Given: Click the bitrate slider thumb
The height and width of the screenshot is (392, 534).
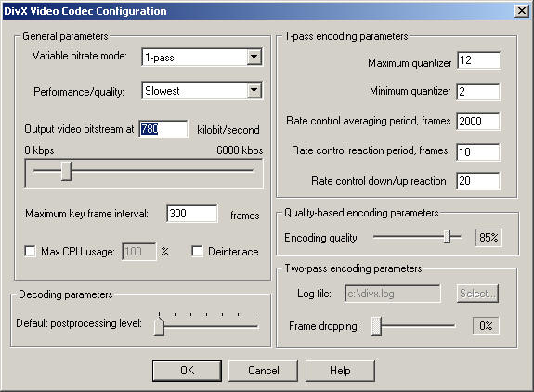Looking at the screenshot, I should pos(66,171).
